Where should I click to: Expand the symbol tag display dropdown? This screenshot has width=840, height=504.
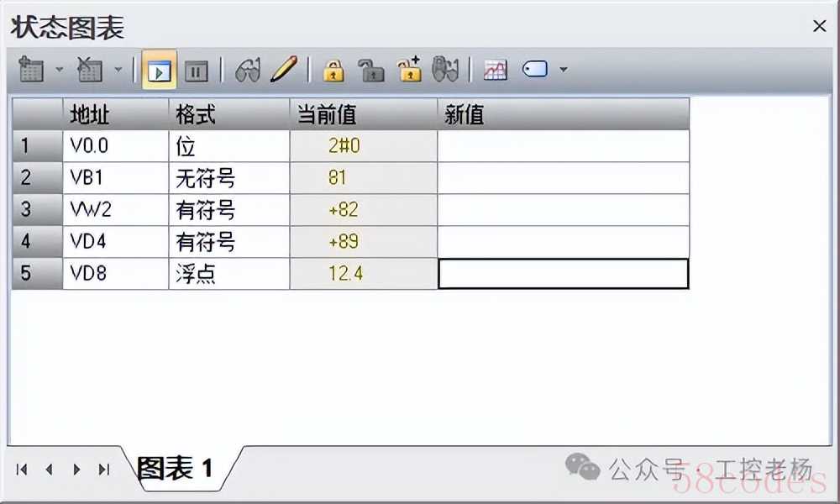point(563,70)
